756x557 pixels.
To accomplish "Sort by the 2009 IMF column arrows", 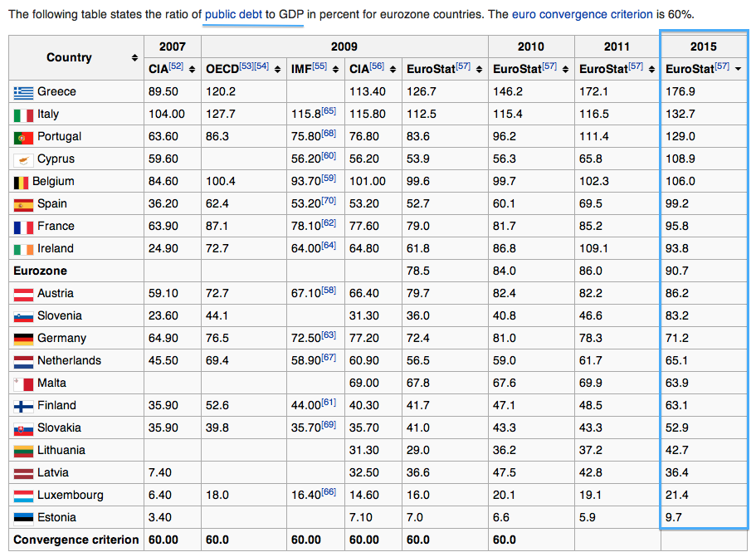I will click(x=336, y=69).
